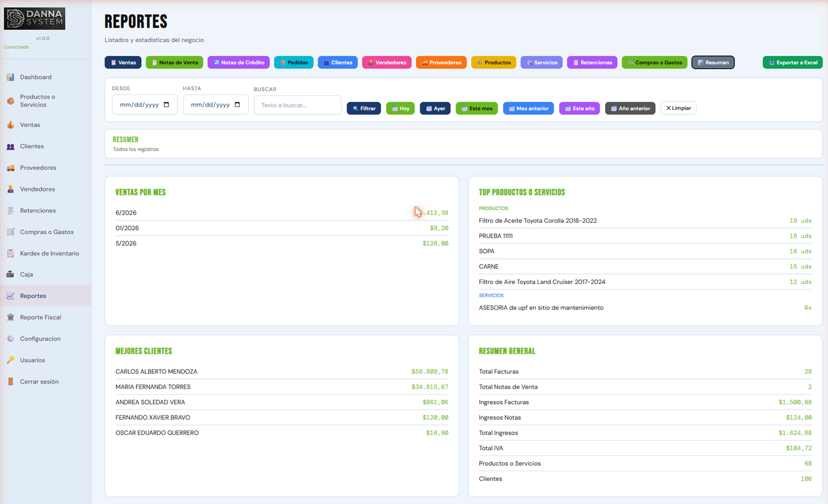The height and width of the screenshot is (504, 828).
Task: Click the Dashboard chart icon in sidebar
Action: point(10,77)
